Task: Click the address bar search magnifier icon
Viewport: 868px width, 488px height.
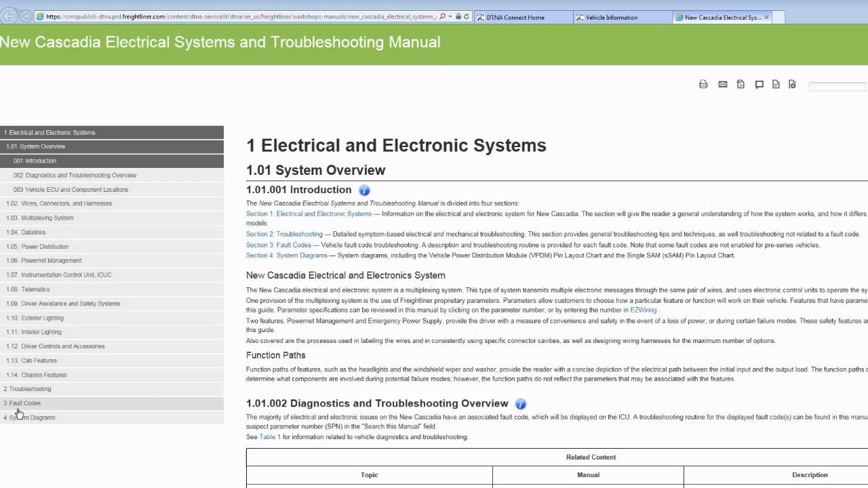Action: 443,17
